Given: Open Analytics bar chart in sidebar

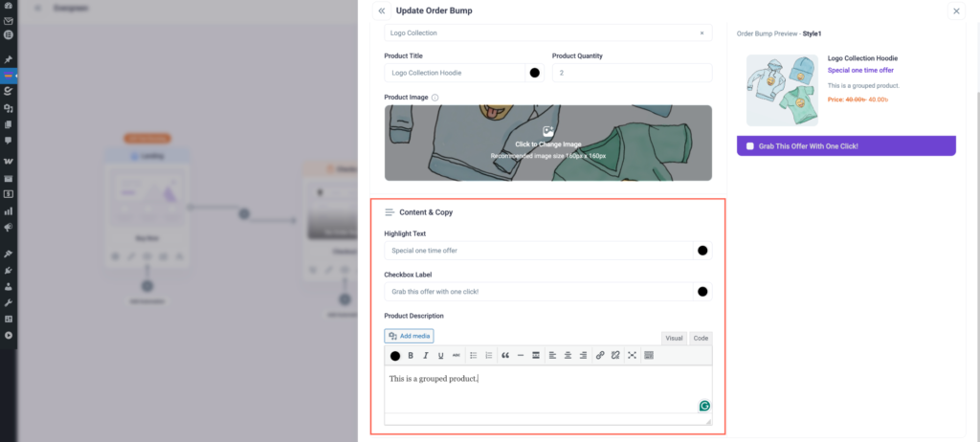Looking at the screenshot, I should 9,210.
